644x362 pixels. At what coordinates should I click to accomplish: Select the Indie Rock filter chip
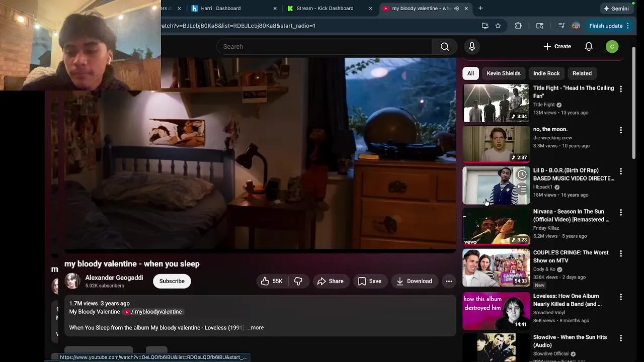pos(546,73)
